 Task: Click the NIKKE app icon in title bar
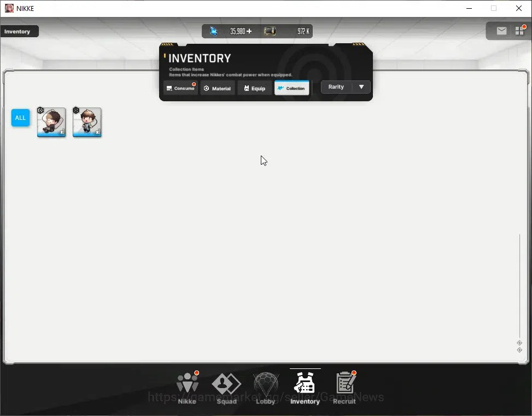9,8
